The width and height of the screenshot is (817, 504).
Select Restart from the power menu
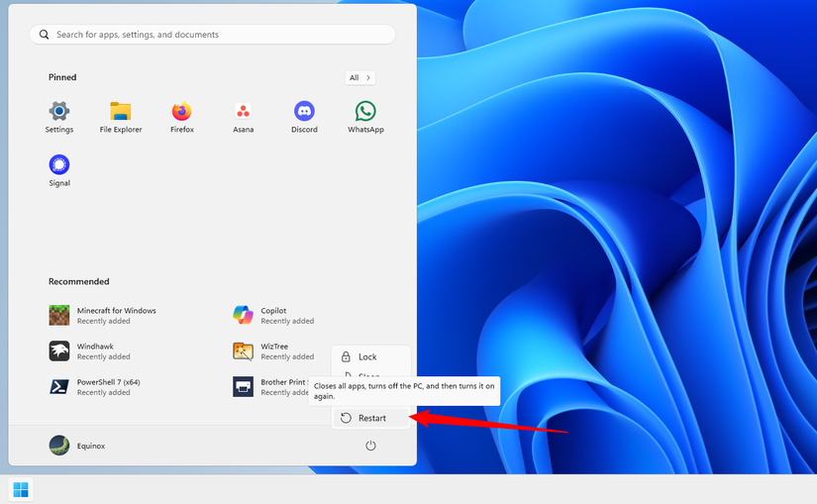tap(371, 418)
